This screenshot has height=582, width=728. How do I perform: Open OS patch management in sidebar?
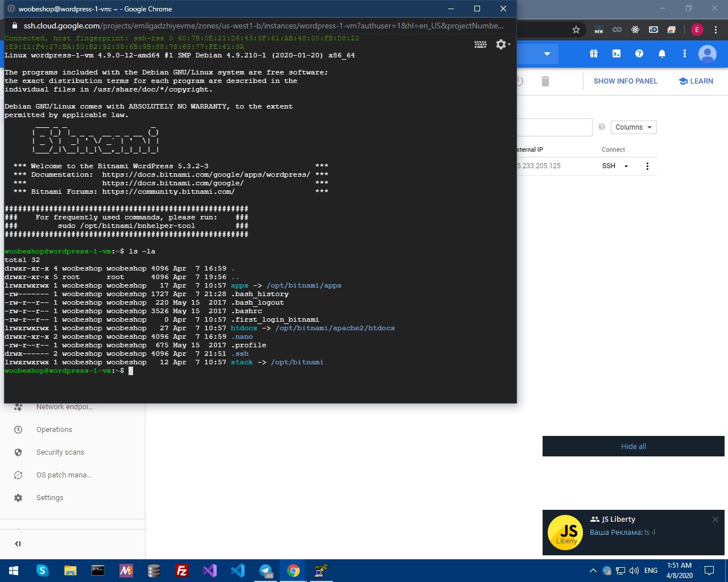coord(64,475)
